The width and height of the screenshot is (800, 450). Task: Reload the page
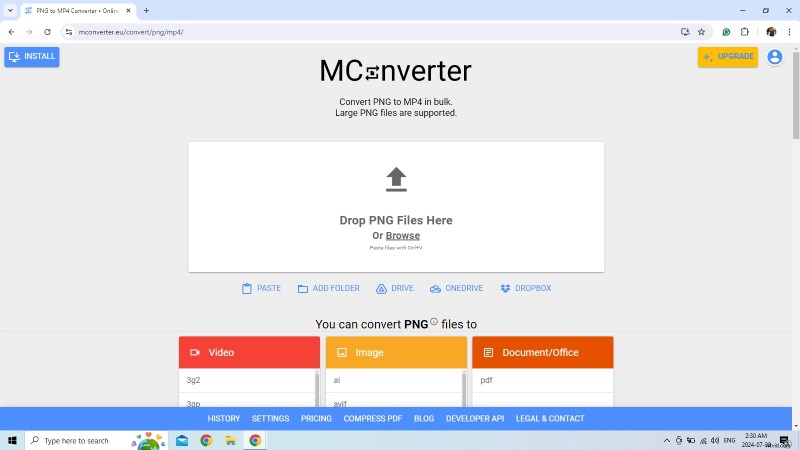(x=47, y=32)
